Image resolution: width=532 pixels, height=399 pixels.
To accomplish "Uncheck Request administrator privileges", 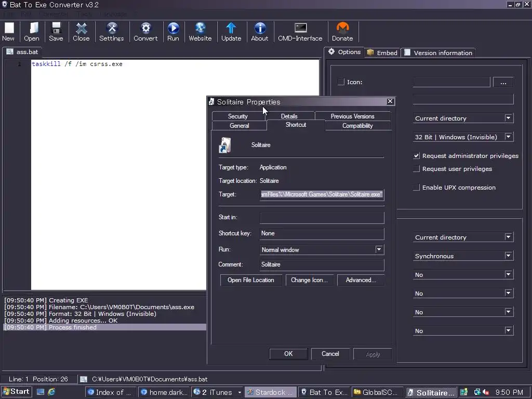I will coord(417,156).
